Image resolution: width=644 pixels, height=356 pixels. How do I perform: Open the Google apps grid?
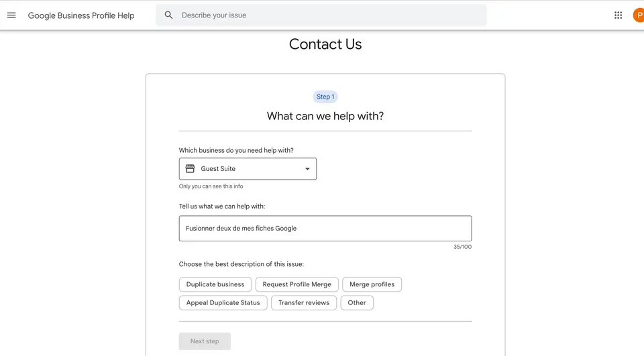click(618, 15)
